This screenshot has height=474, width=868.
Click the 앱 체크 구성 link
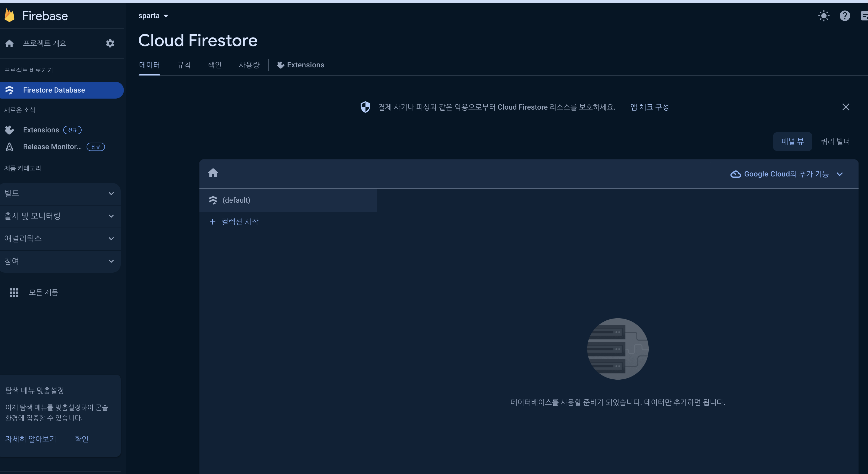point(649,107)
